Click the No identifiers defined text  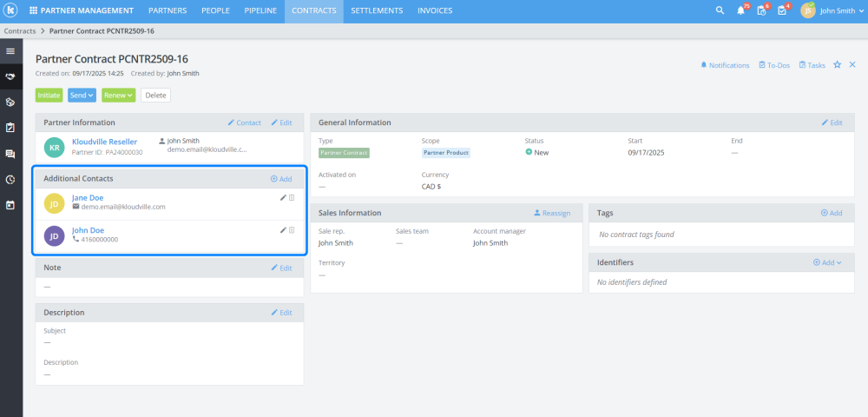(x=632, y=281)
